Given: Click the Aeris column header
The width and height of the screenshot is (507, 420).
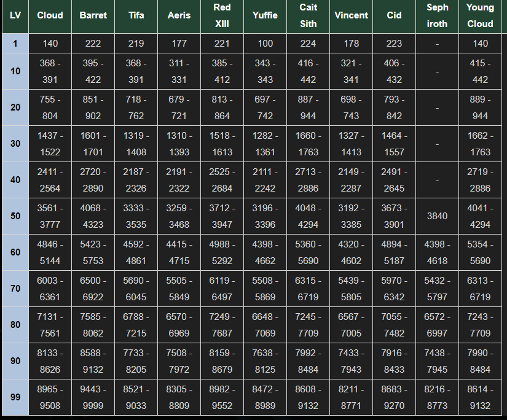Looking at the screenshot, I should 179,15.
